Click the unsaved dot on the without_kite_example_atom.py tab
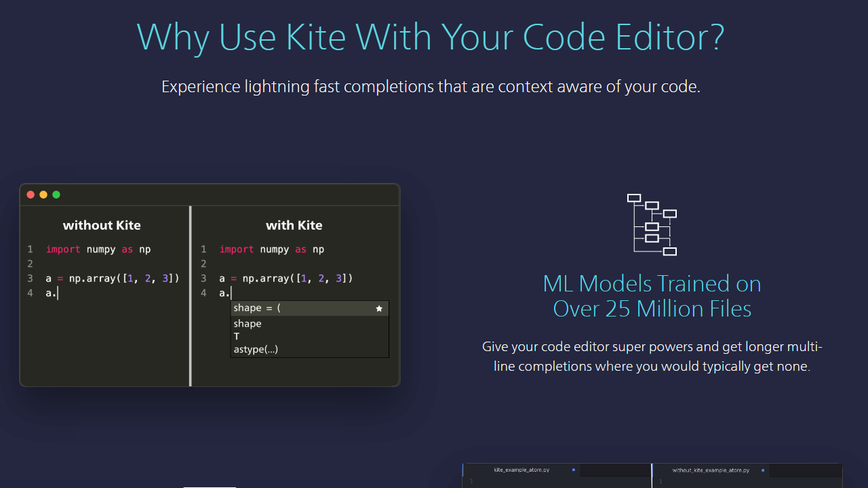This screenshot has width=868, height=488. [763, 470]
